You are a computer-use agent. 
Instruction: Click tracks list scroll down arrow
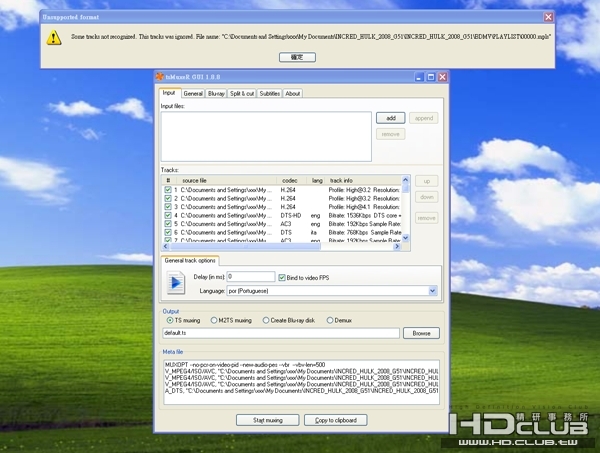[406, 238]
